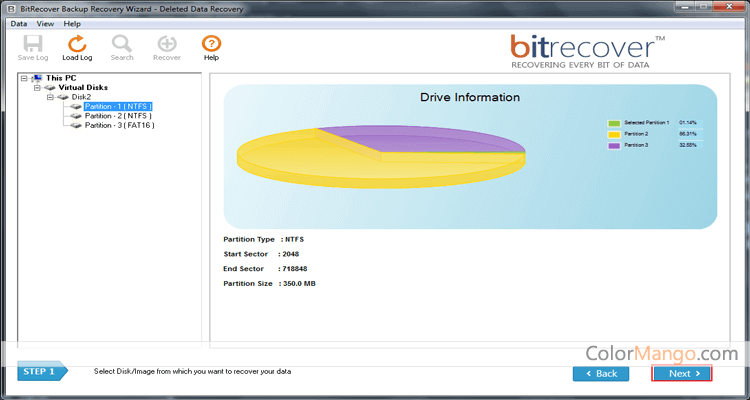Screen dimensions: 750x400
Task: Go back with the Back button
Action: (601, 373)
